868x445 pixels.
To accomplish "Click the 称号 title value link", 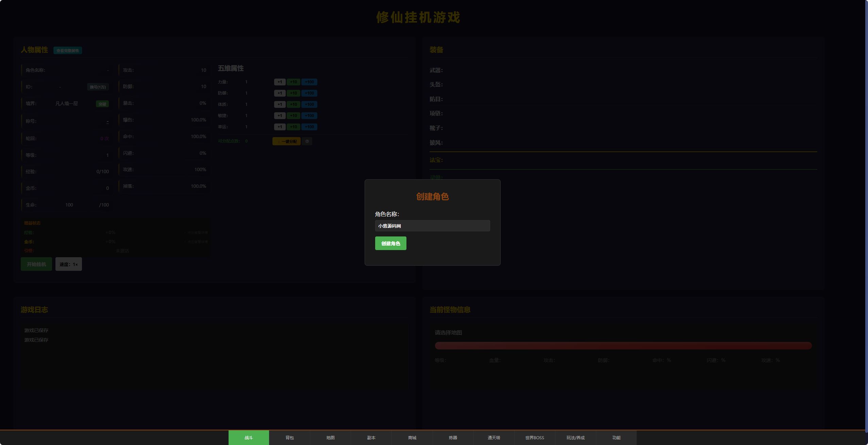I will click(107, 121).
